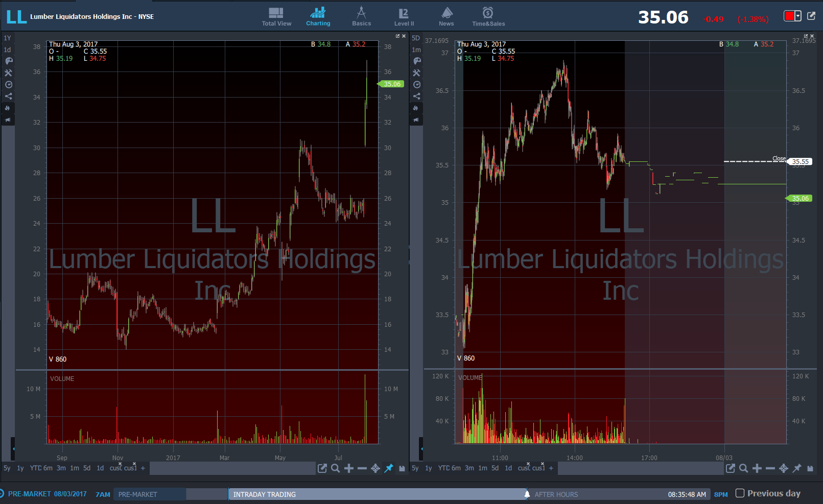
Task: Open left chart tools (wrench and hammer)
Action: pyautogui.click(x=8, y=73)
